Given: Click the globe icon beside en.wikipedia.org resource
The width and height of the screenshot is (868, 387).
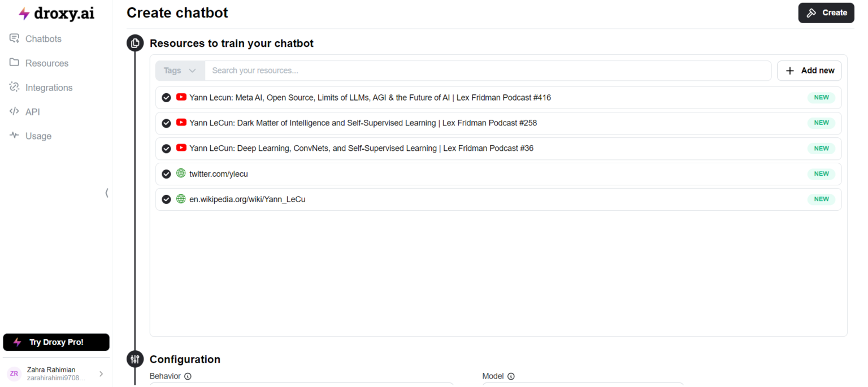Looking at the screenshot, I should click(181, 199).
